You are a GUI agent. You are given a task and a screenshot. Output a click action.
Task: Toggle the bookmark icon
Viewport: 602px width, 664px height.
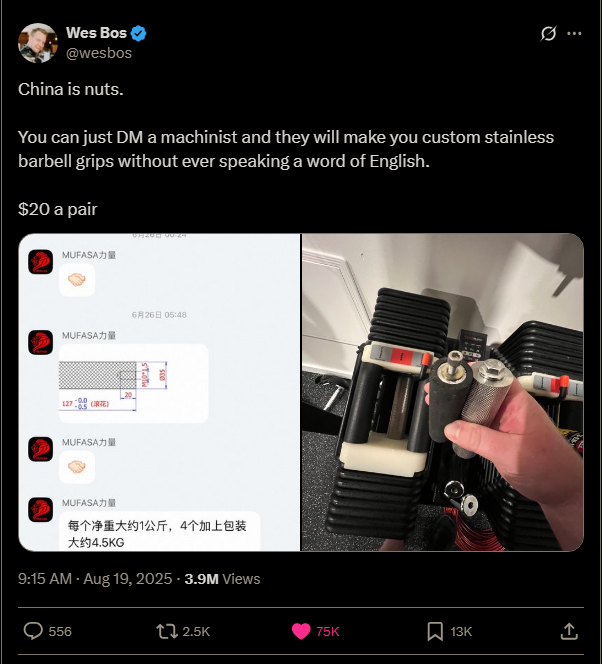pos(435,631)
